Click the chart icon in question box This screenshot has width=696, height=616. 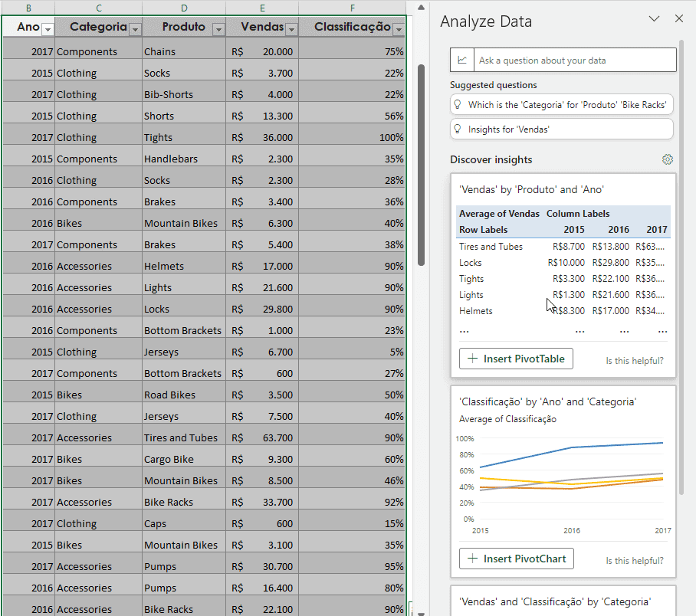click(462, 60)
